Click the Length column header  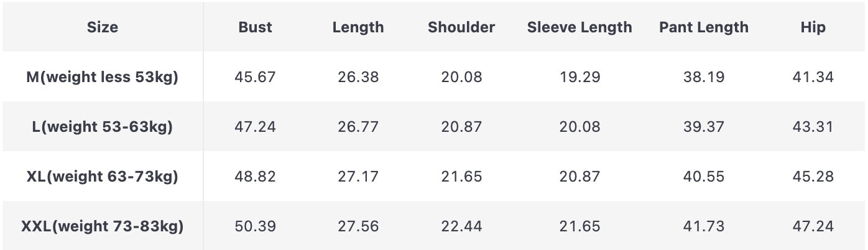(358, 27)
